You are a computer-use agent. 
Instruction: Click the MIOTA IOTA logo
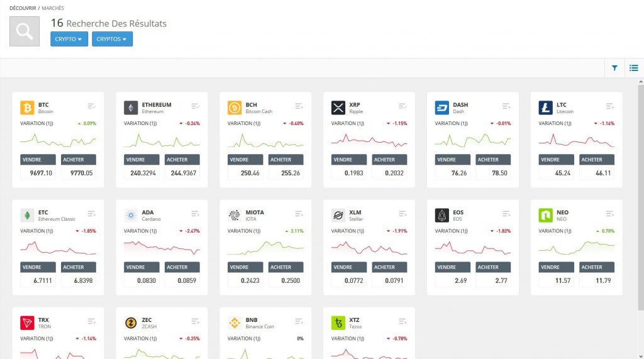235,215
